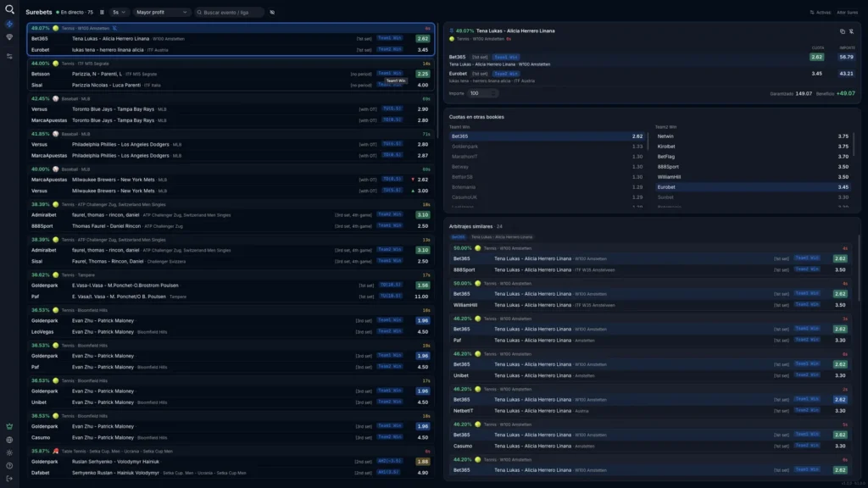Select the WilliamHill 3.50 row in Team2 Win list
The image size is (868, 488).
(x=753, y=177)
